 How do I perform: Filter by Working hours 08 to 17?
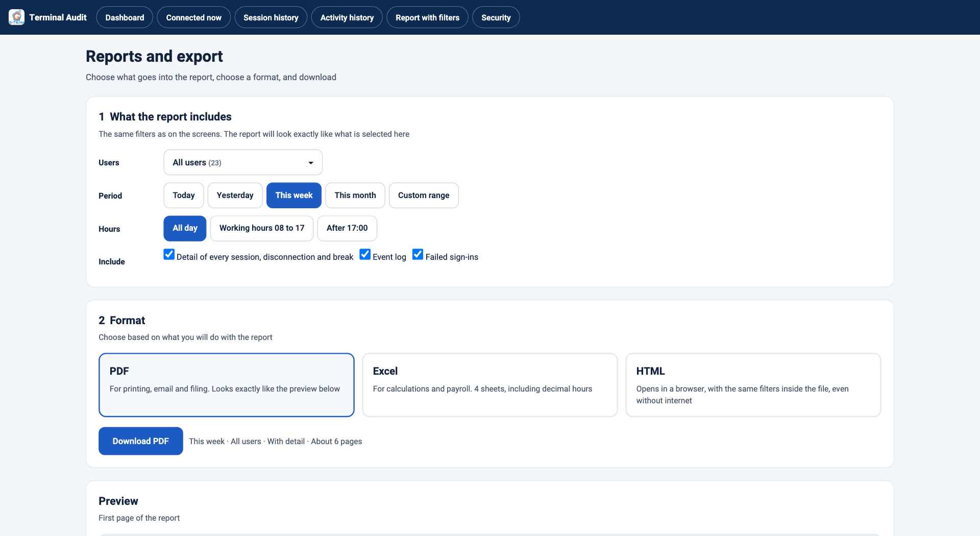(262, 228)
